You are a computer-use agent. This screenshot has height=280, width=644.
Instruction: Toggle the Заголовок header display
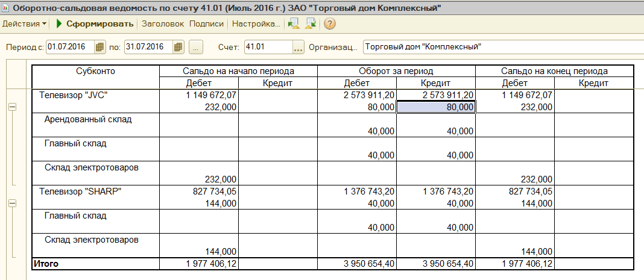pos(162,24)
